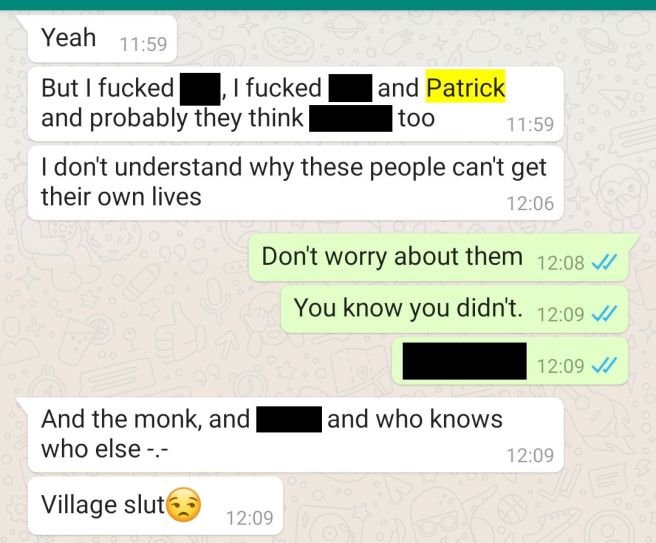This screenshot has width=656, height=543.
Task: Tap the fully redacted green message
Action: point(510,361)
